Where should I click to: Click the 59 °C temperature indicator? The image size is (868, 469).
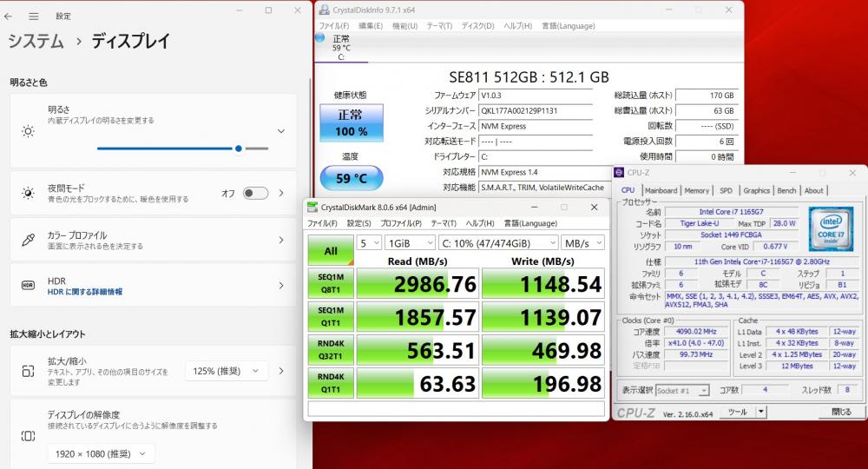coord(351,179)
